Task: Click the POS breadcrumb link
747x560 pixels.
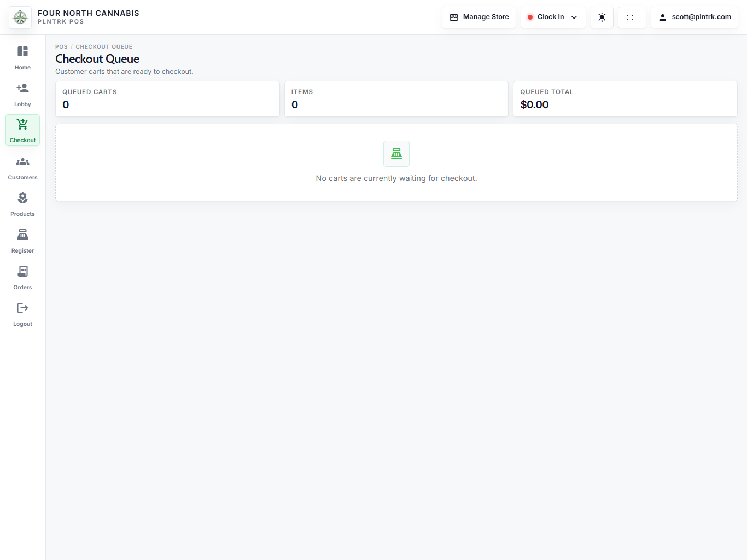Action: click(x=61, y=47)
